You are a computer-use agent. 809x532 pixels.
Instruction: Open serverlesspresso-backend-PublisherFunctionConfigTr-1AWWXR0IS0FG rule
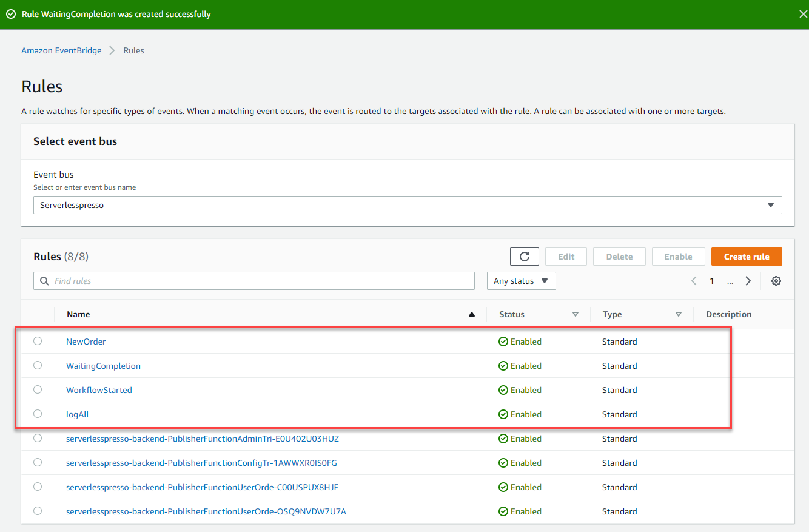click(x=201, y=463)
